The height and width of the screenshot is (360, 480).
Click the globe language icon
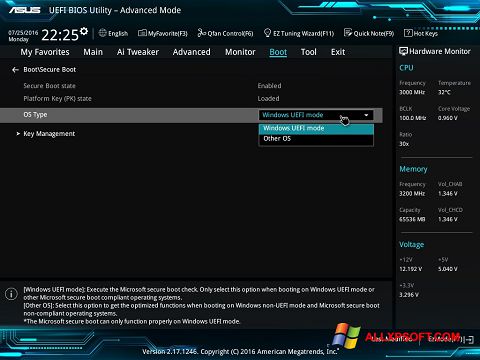pyautogui.click(x=103, y=33)
